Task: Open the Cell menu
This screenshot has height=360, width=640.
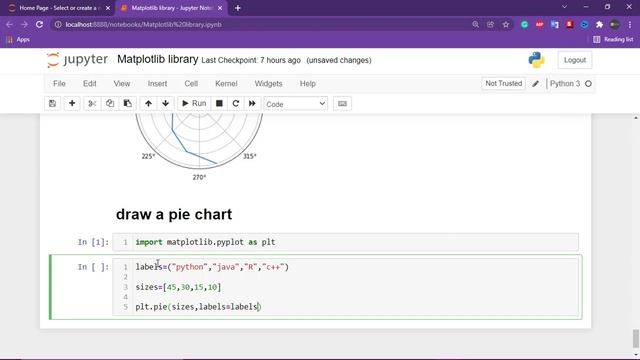Action: 191,84
